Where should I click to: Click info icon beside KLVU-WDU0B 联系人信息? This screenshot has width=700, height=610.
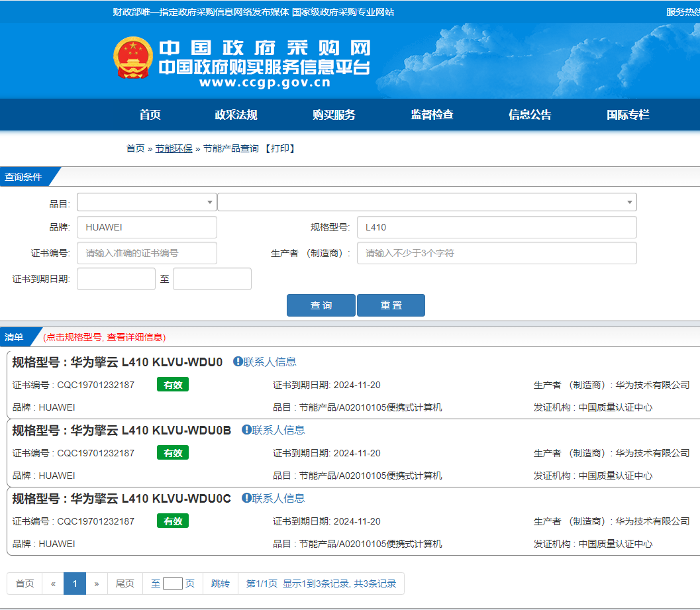pos(246,430)
